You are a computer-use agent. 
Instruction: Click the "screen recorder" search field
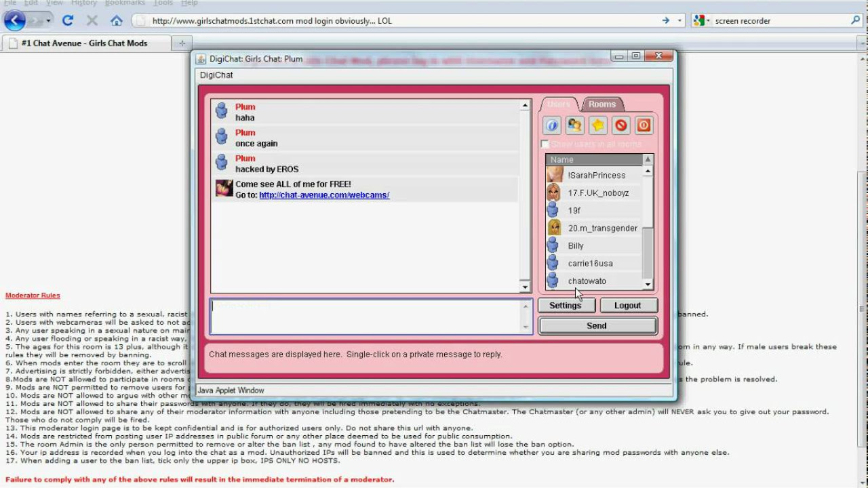pos(778,21)
